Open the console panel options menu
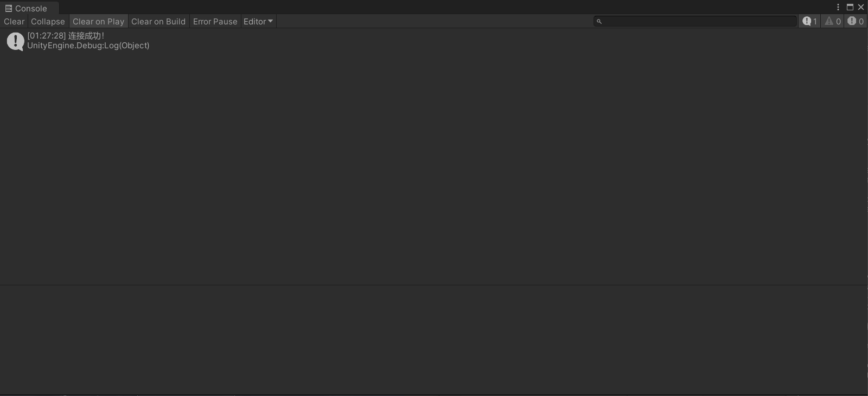868x396 pixels. (838, 7)
